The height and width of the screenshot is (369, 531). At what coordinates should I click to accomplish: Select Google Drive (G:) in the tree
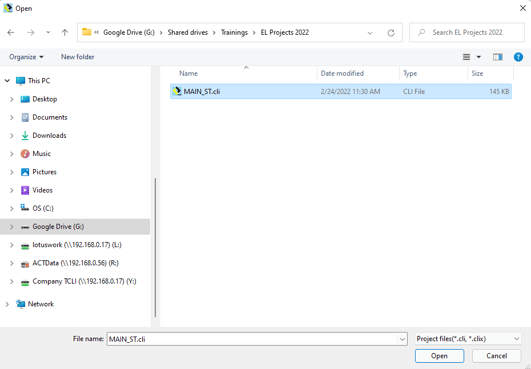click(x=58, y=227)
